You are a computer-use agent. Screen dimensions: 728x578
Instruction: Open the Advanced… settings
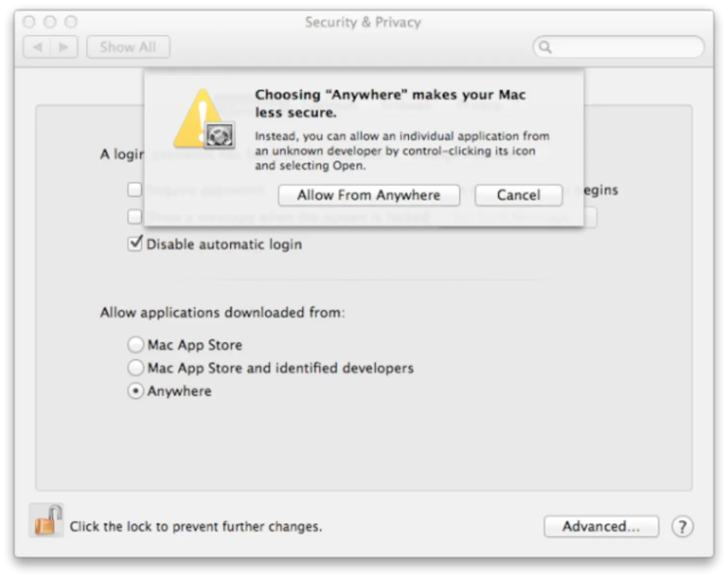coord(601,526)
